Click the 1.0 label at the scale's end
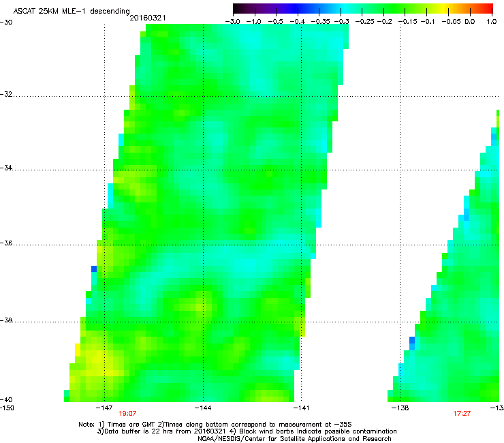This screenshot has width=504, height=443. point(492,22)
